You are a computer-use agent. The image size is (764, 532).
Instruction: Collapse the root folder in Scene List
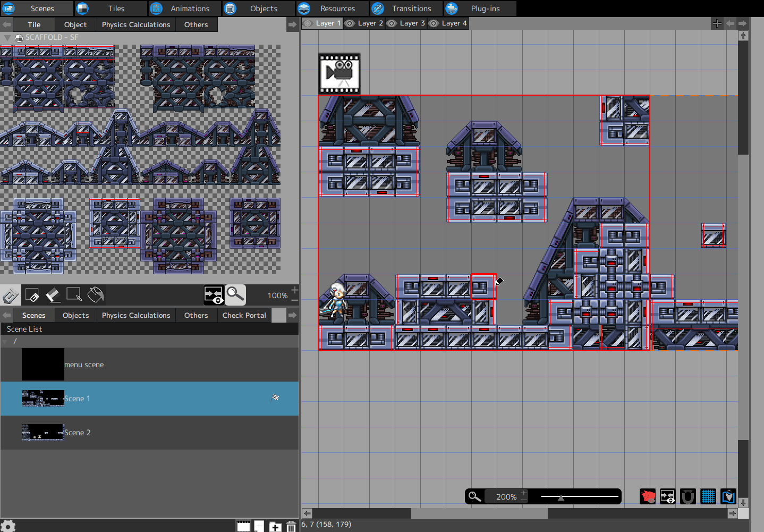click(x=6, y=341)
